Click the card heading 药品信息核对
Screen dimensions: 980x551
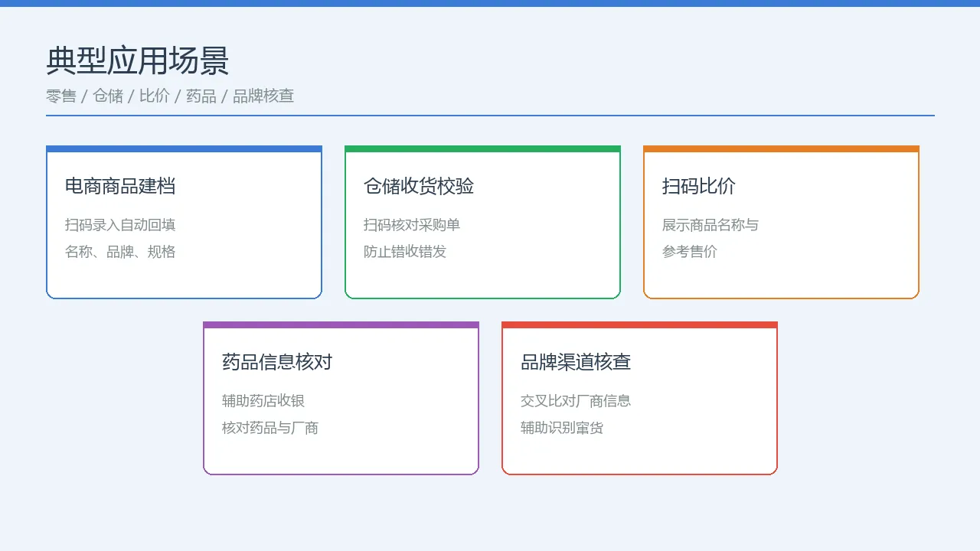(277, 362)
